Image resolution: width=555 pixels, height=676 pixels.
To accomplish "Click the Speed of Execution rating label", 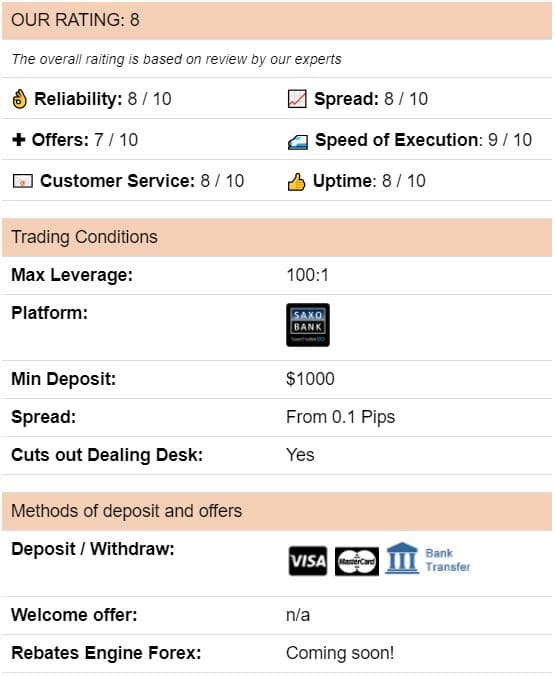I will click(x=397, y=140).
